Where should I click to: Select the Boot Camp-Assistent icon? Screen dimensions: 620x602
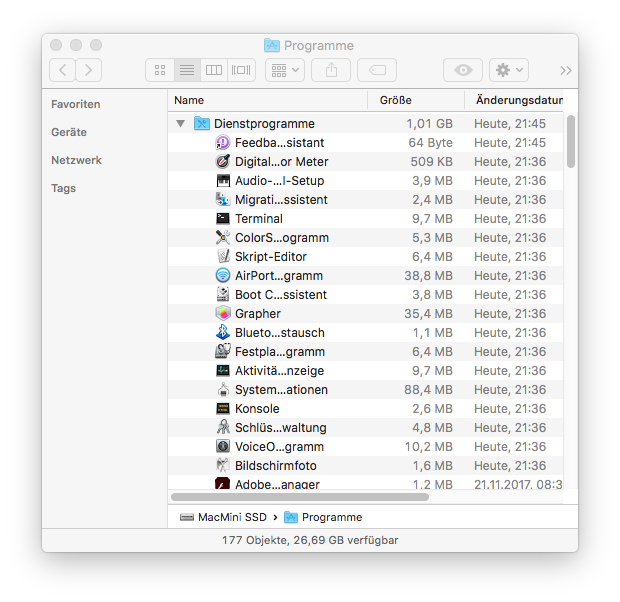click(x=223, y=294)
